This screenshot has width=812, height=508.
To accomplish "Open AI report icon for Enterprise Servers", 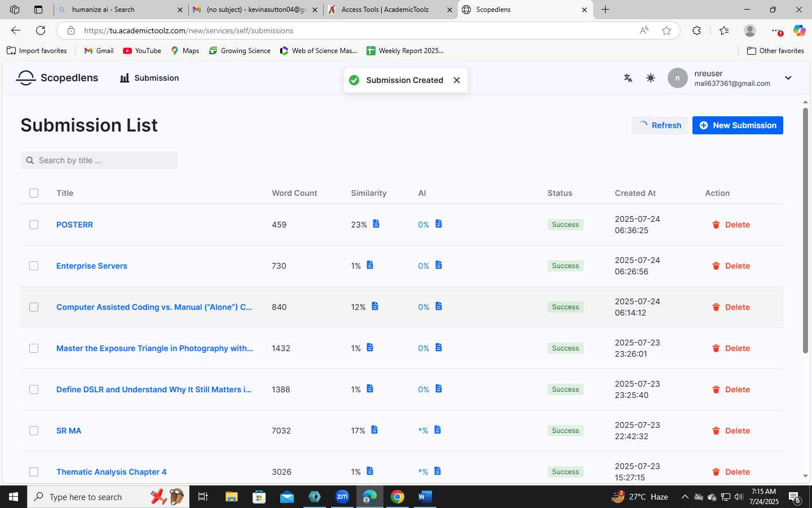I will [439, 265].
